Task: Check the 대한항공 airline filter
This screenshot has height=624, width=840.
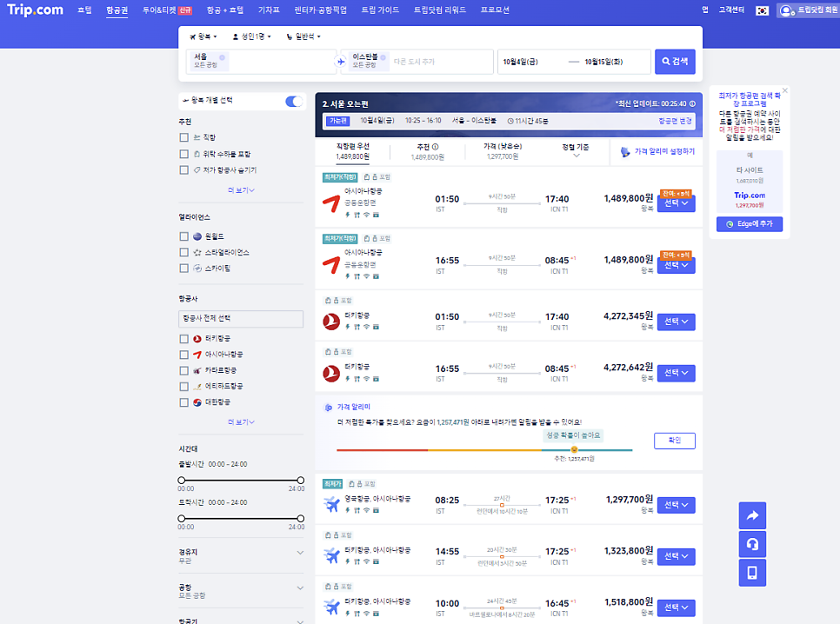Action: (183, 402)
